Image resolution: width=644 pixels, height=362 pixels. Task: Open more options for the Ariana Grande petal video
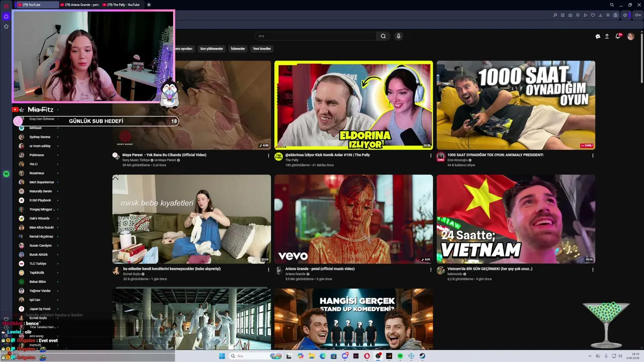click(x=431, y=270)
